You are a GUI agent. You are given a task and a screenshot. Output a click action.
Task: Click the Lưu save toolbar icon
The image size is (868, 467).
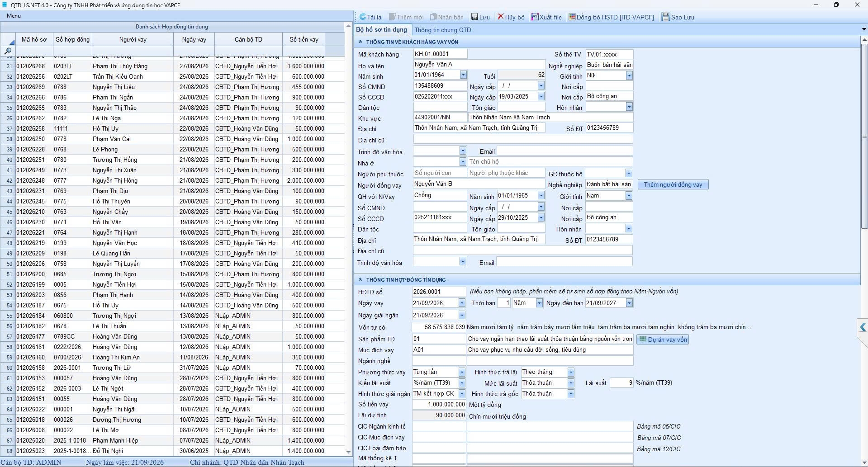(474, 17)
